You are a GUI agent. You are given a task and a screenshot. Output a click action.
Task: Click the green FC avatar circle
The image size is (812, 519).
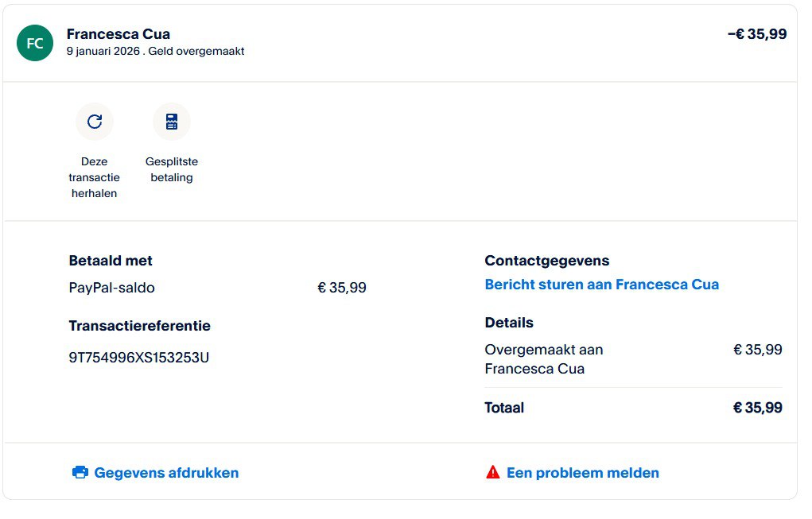coord(35,43)
